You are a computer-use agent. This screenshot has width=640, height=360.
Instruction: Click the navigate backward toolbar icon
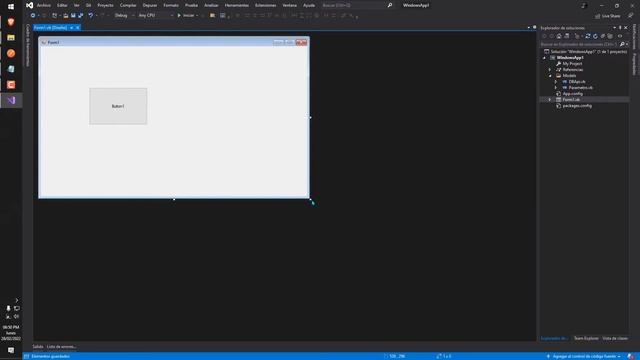(33, 16)
